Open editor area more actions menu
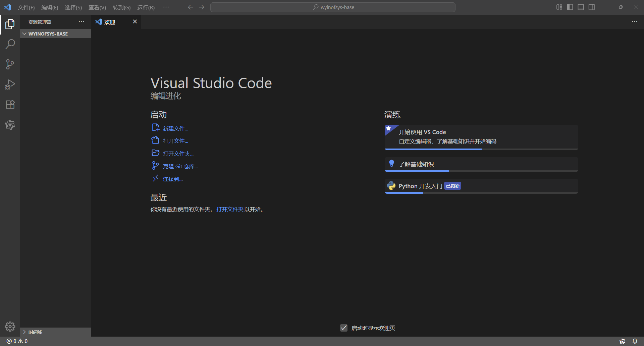This screenshot has height=346, width=644. tap(635, 21)
